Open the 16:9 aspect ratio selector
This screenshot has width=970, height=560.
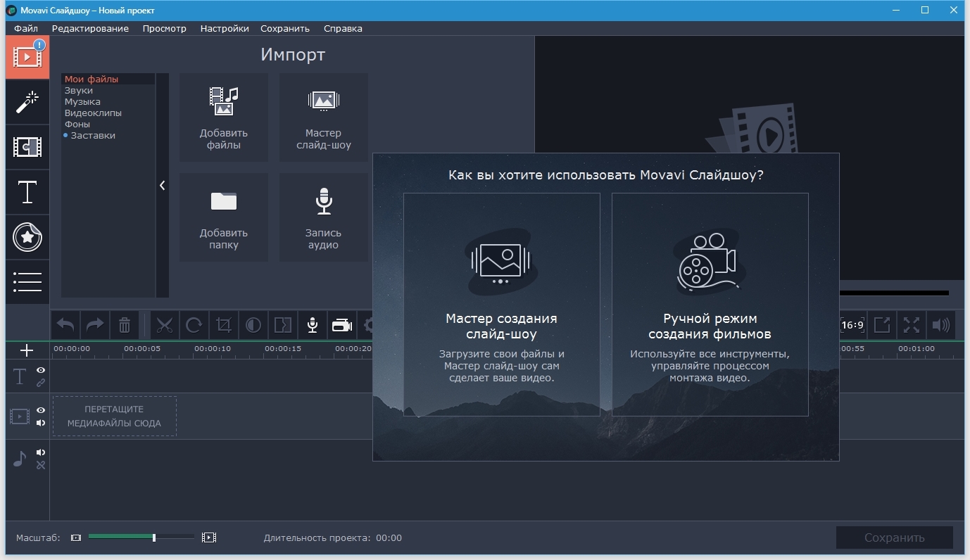pos(852,325)
